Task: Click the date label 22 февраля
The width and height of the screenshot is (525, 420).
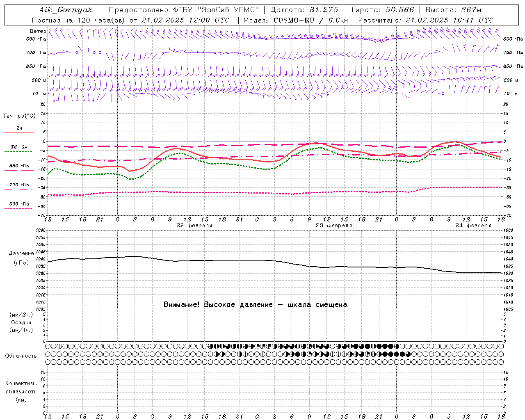Action: (x=194, y=226)
